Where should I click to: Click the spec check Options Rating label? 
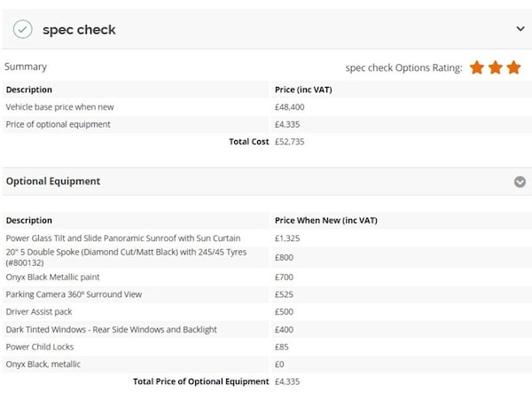click(x=403, y=68)
